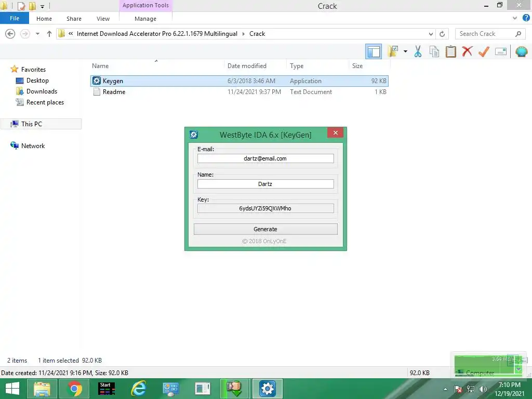Open the Windows Start button

pyautogui.click(x=12, y=389)
